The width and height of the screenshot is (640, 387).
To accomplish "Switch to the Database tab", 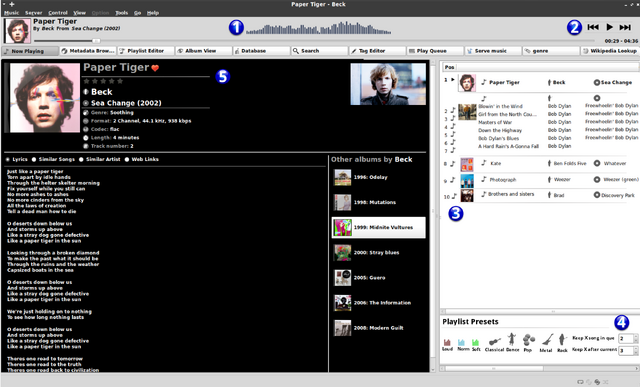I will [x=261, y=51].
